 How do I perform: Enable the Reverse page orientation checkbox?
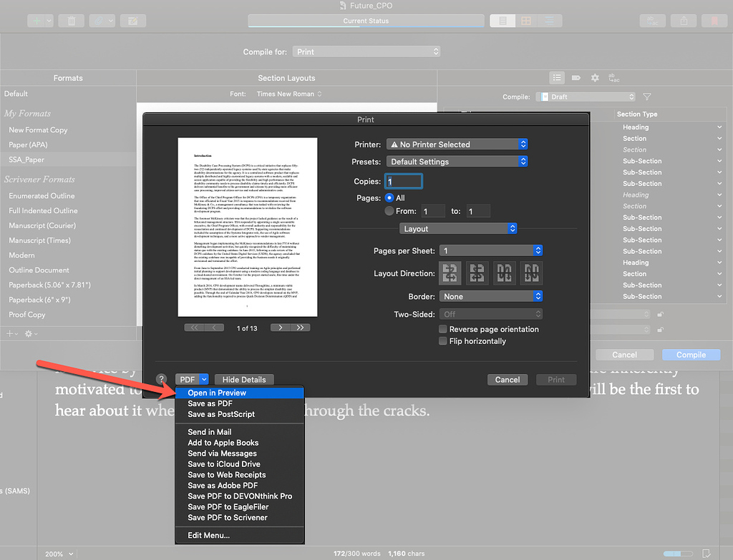click(442, 329)
